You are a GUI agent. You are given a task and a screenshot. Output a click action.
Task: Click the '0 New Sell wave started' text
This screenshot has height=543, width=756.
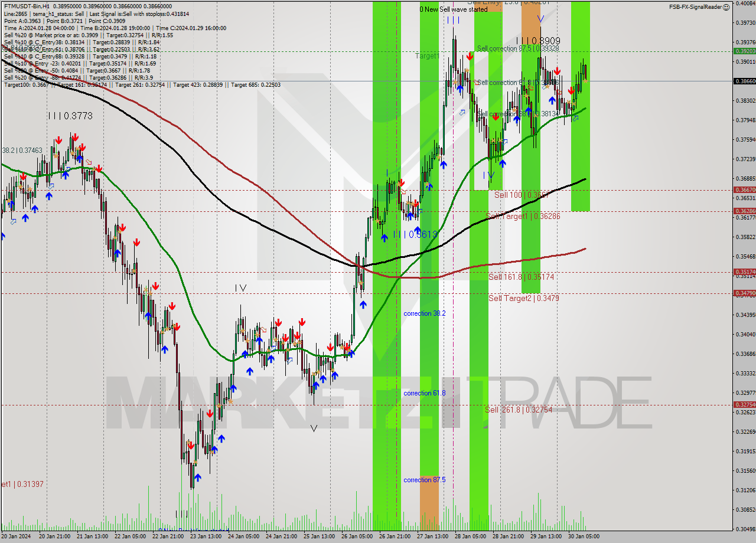point(454,9)
